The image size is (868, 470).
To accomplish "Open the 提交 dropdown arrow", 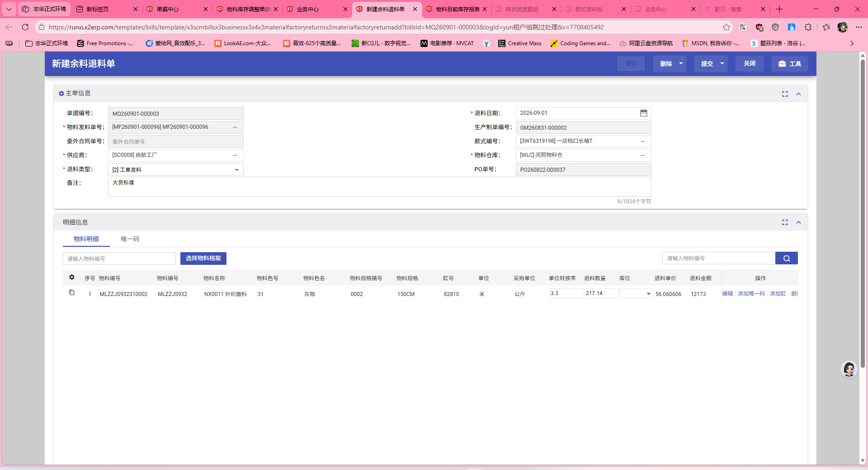I will [722, 64].
